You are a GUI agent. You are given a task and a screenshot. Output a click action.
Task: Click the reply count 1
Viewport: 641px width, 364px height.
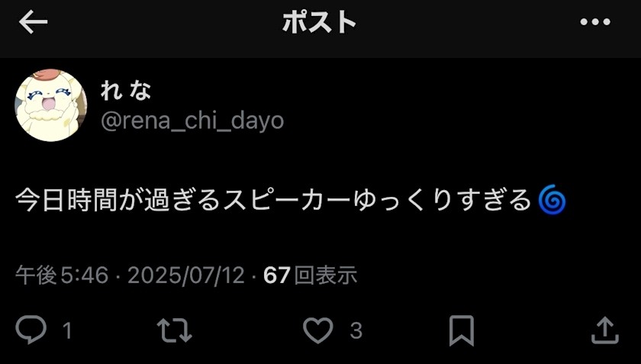pyautogui.click(x=67, y=330)
